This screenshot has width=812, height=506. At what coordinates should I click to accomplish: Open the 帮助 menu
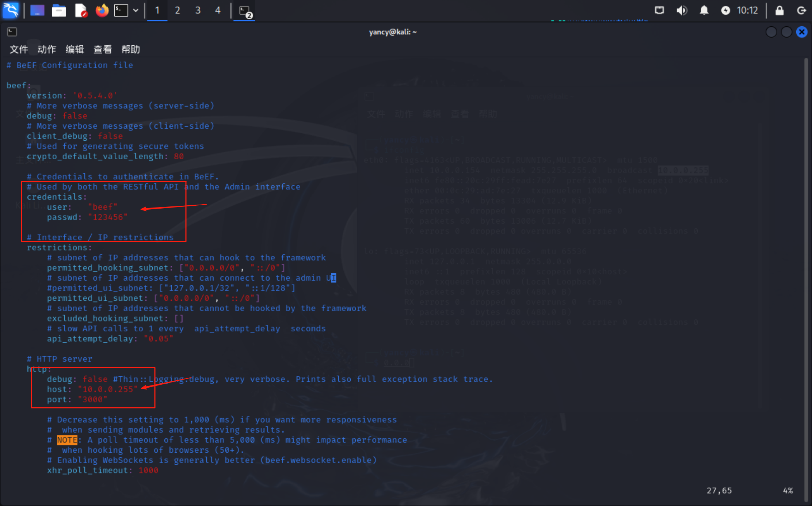[130, 49]
